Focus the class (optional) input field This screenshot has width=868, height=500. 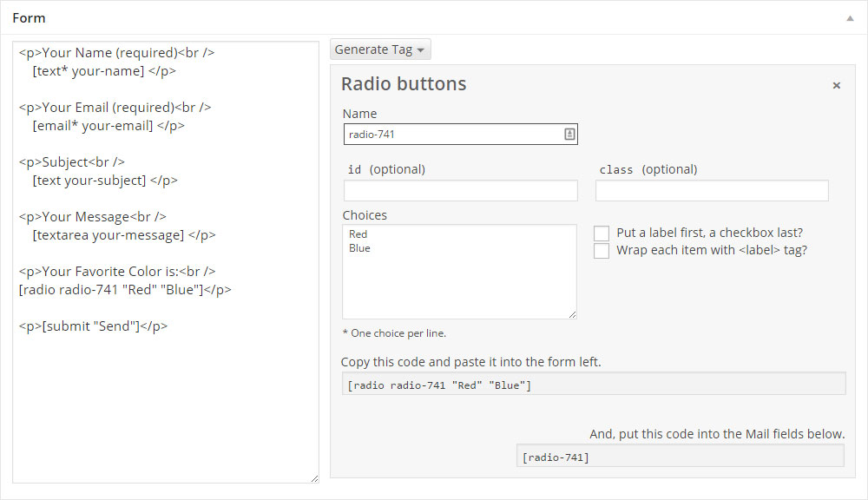(712, 190)
